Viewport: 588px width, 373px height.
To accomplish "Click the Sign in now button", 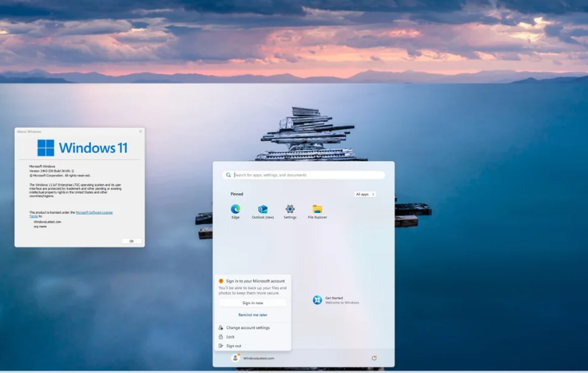I will tap(252, 303).
